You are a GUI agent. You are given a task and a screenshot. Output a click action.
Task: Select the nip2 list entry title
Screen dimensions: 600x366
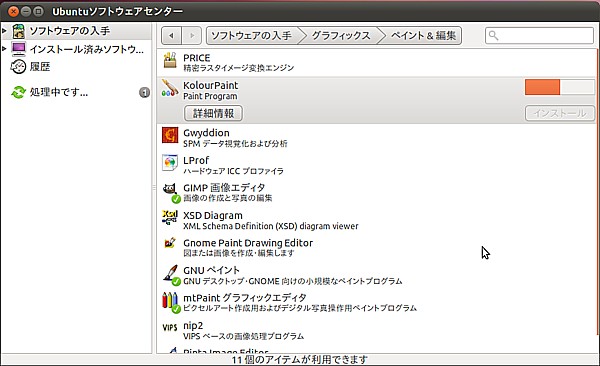pyautogui.click(x=193, y=326)
